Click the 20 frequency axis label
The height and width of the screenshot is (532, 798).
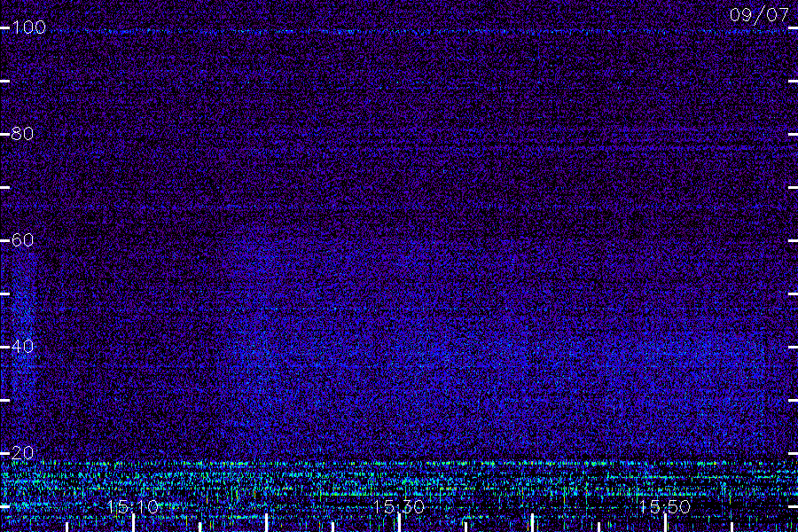click(22, 453)
